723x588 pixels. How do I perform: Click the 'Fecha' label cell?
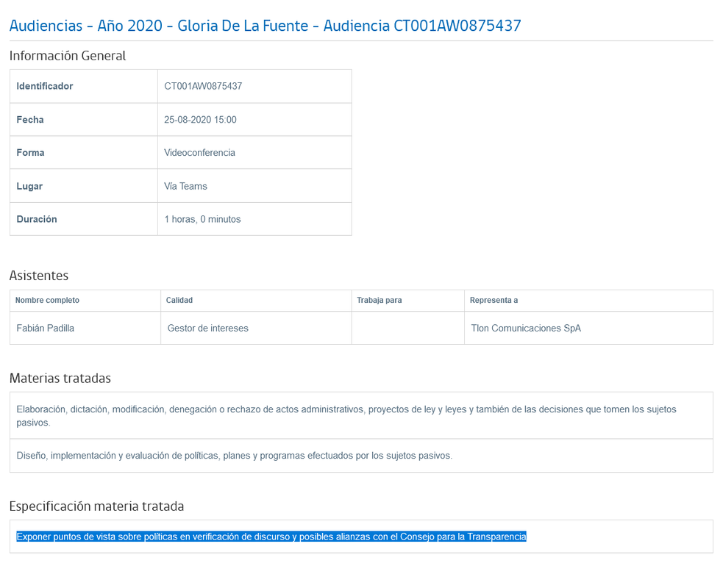click(84, 119)
